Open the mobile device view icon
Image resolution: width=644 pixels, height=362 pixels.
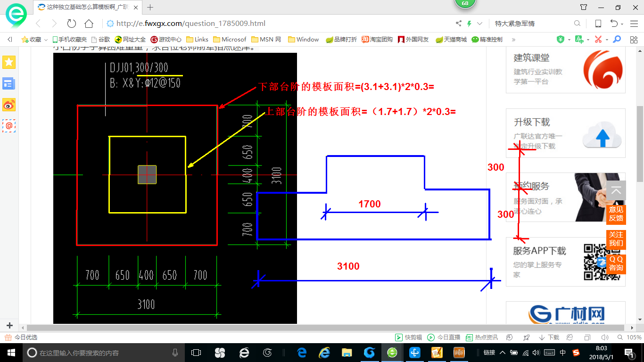point(598,24)
